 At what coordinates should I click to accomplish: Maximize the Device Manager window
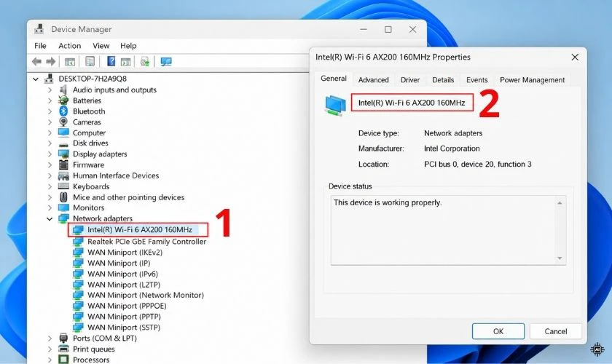click(388, 29)
